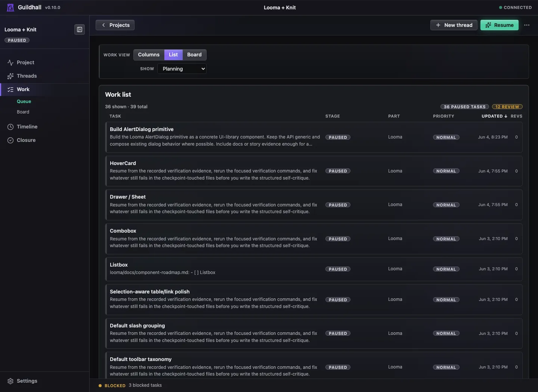Click NORMAL priority badge on Combobox row

click(446, 239)
